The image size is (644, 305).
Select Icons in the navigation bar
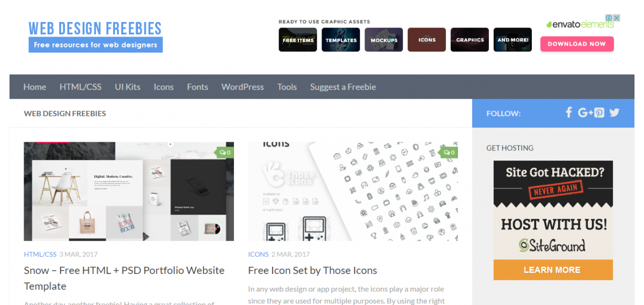coord(164,86)
